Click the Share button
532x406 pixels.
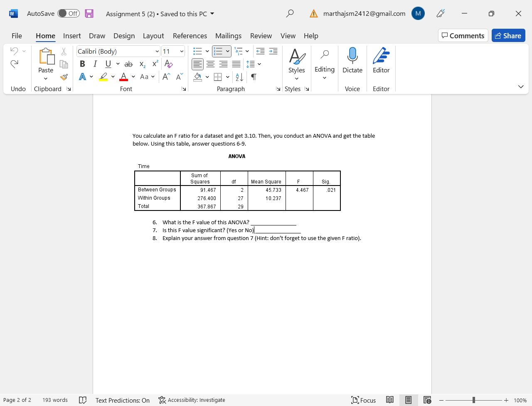pos(508,35)
